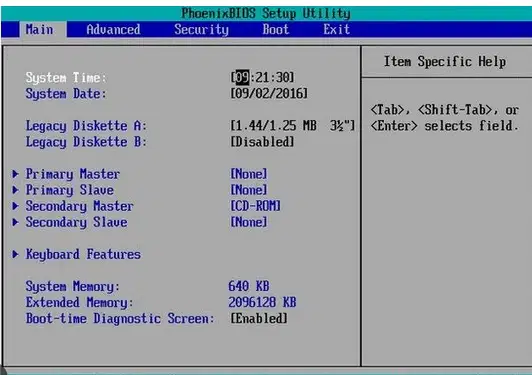
Task: Select the Exit menu tab
Action: pyautogui.click(x=337, y=30)
